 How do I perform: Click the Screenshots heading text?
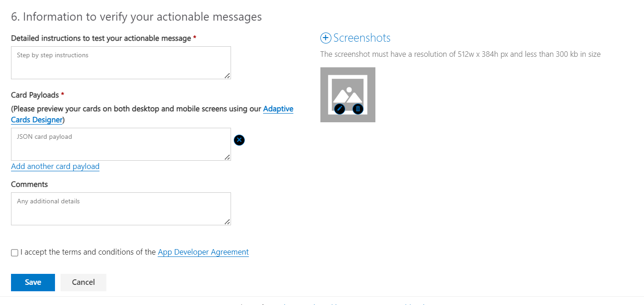tap(362, 38)
